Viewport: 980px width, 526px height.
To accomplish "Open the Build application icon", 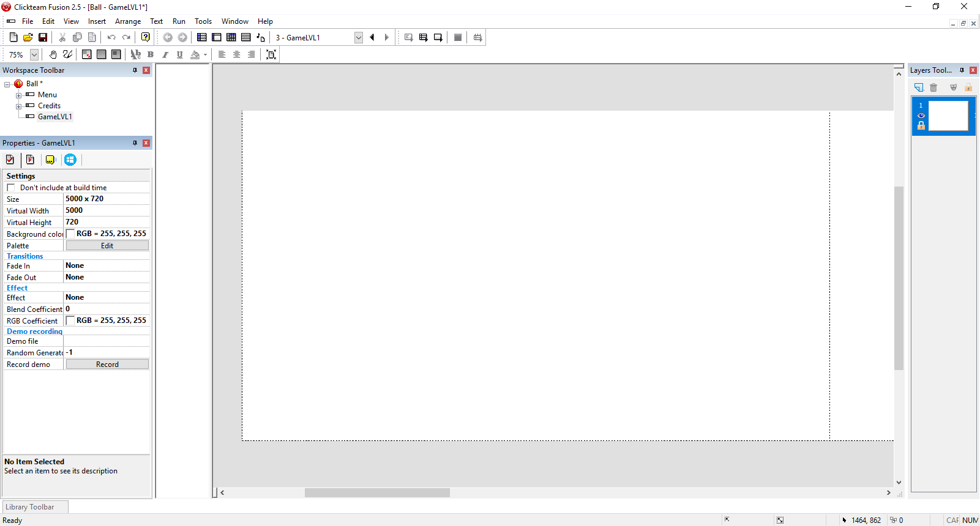I will coord(477,37).
